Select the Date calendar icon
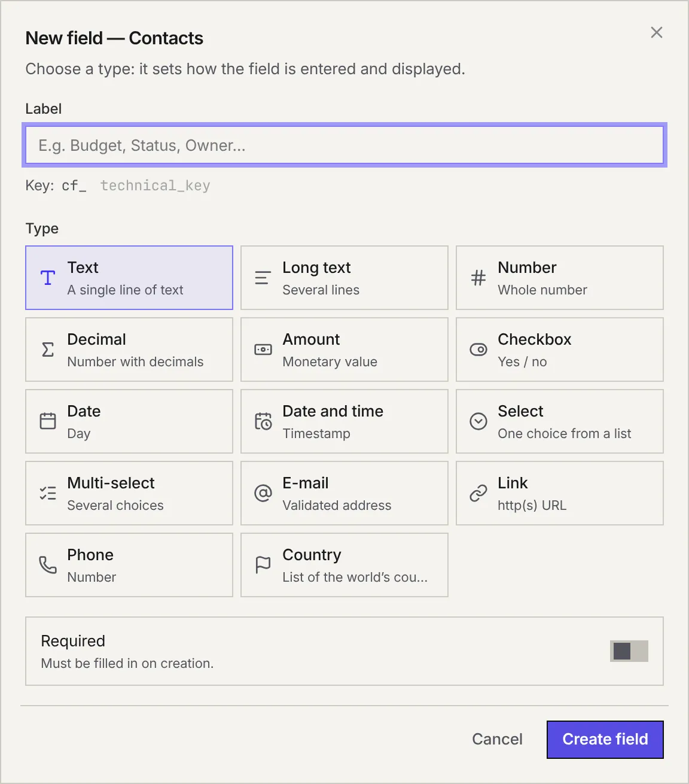This screenshot has width=689, height=784. 48,421
